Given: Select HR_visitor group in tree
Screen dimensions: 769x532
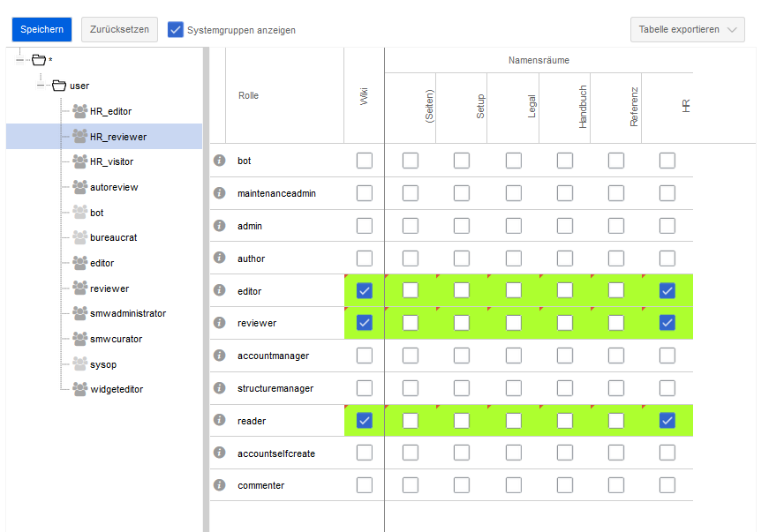Looking at the screenshot, I should pyautogui.click(x=111, y=161).
